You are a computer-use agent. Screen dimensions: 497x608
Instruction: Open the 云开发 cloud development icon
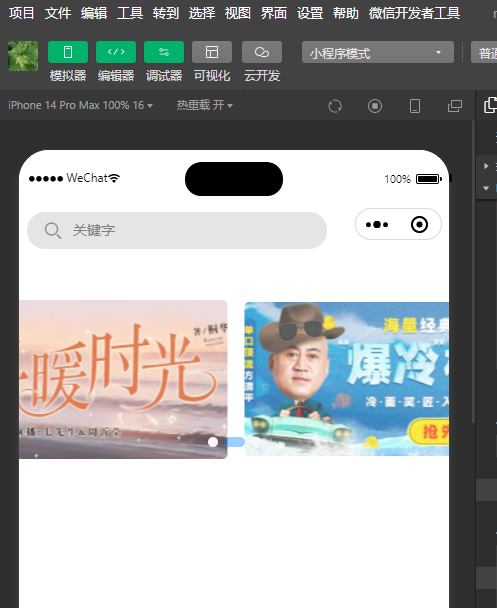coord(262,52)
